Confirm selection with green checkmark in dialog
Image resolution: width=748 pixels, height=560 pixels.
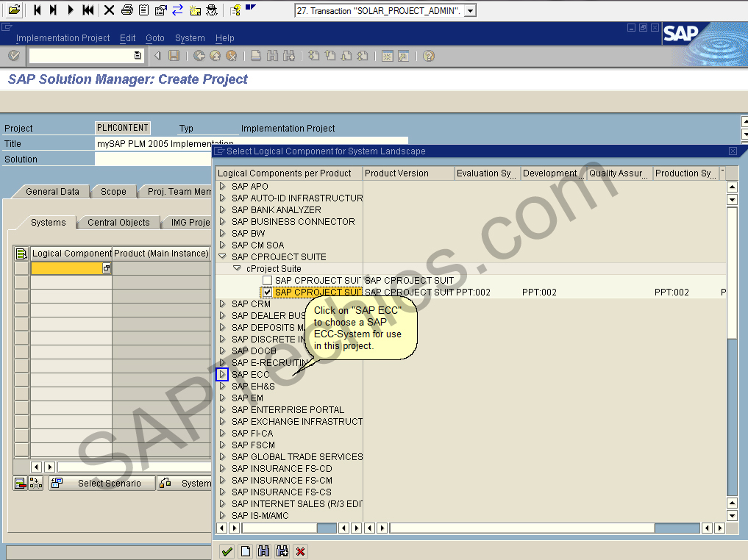click(x=227, y=551)
